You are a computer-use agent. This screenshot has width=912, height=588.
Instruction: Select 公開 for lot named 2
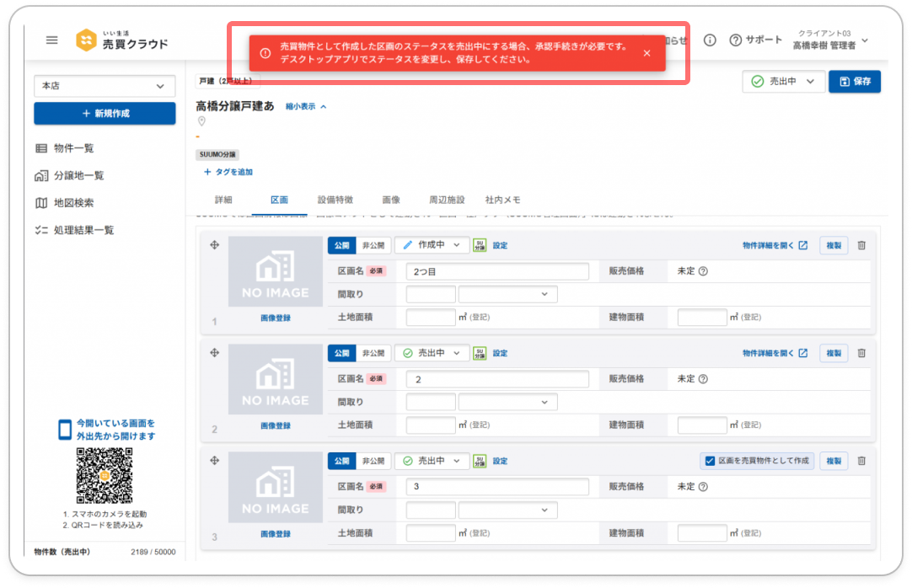coord(342,353)
